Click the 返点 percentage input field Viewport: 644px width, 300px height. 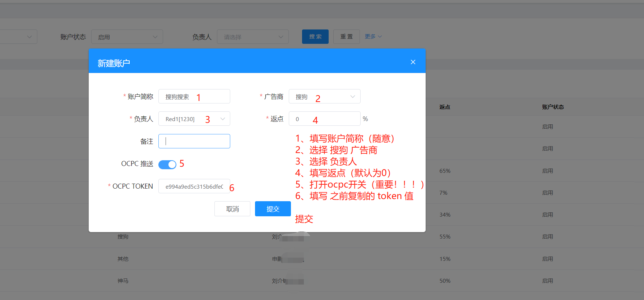[325, 119]
